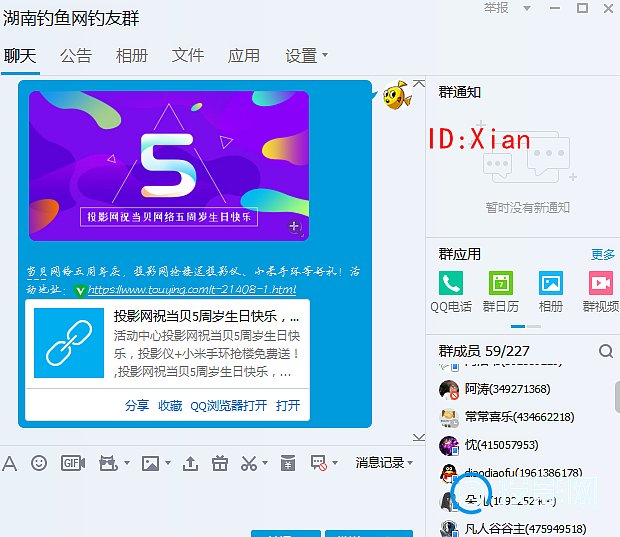620x537 pixels.
Task: Switch group apps page with gray indicator
Action: tap(533, 326)
